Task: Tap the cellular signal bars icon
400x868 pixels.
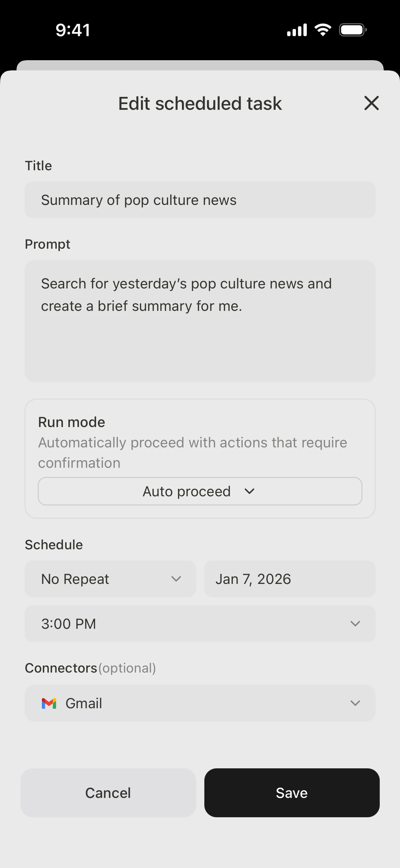Action: (x=297, y=30)
